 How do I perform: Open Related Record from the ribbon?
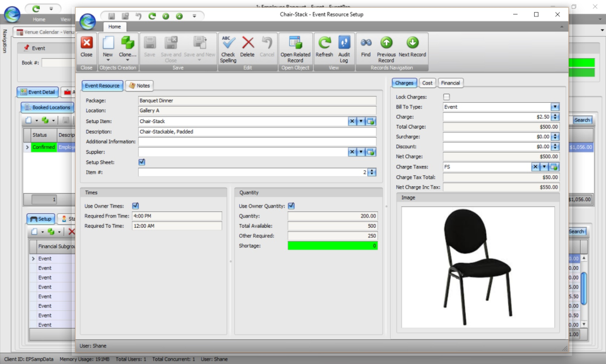click(295, 49)
